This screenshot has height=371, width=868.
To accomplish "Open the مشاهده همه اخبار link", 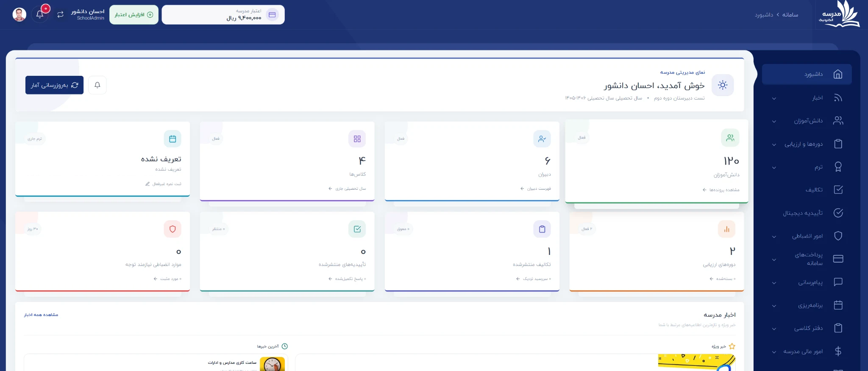I will pyautogui.click(x=41, y=315).
